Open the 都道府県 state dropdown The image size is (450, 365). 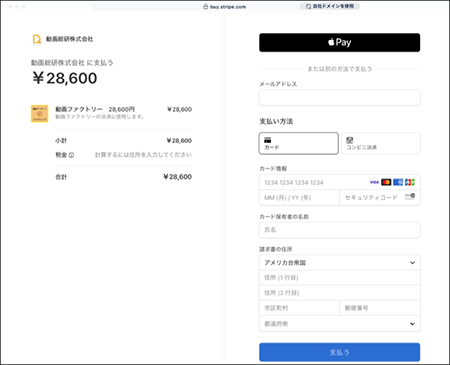click(339, 324)
